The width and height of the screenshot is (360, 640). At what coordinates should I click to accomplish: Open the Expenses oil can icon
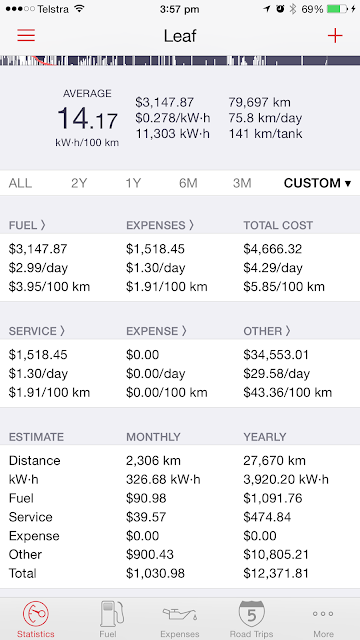click(180, 613)
